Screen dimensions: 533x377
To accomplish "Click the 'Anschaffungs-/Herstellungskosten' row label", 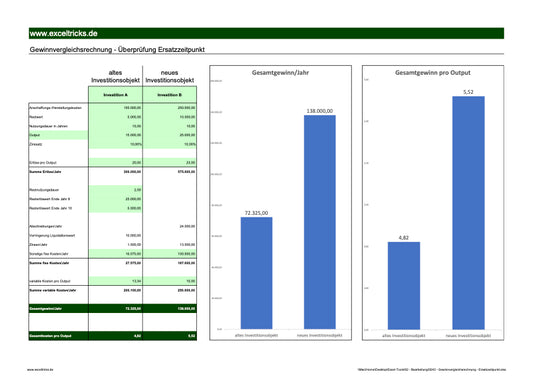I will tap(55, 108).
